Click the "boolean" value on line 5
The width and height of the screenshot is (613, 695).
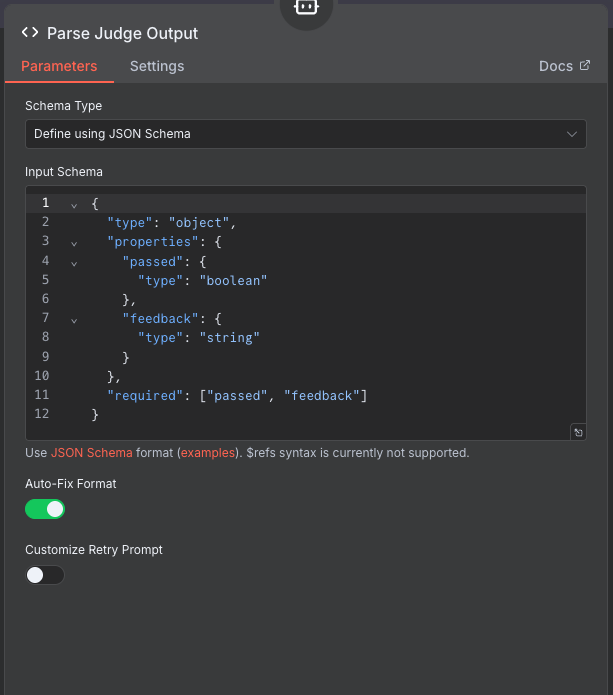click(233, 281)
